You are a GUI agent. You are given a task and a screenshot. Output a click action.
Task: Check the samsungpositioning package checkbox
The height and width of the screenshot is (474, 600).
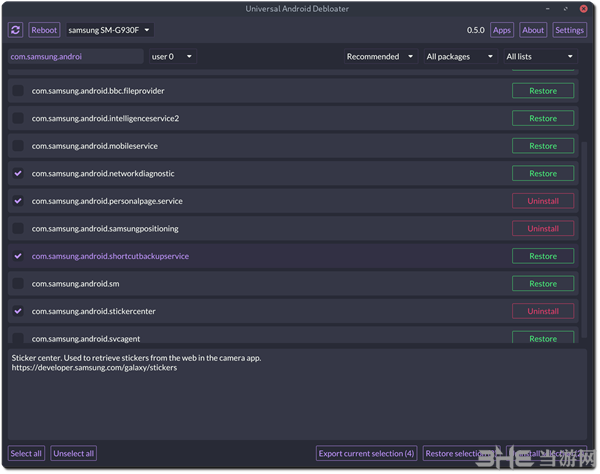click(18, 228)
